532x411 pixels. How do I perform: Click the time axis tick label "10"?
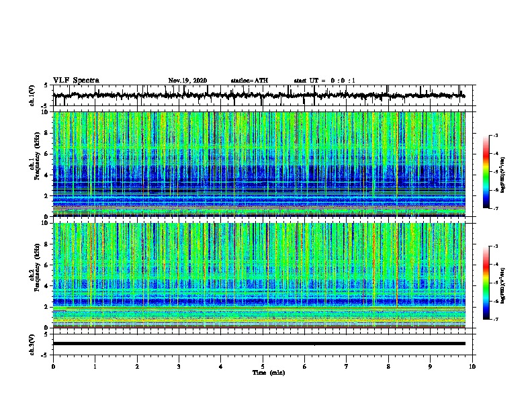pyautogui.click(x=472, y=367)
